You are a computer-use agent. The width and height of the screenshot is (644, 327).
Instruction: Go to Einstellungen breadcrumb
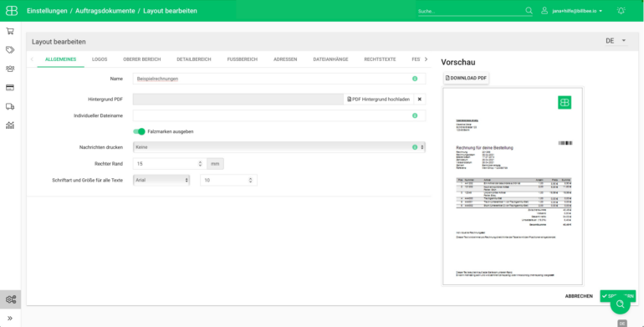pos(47,11)
